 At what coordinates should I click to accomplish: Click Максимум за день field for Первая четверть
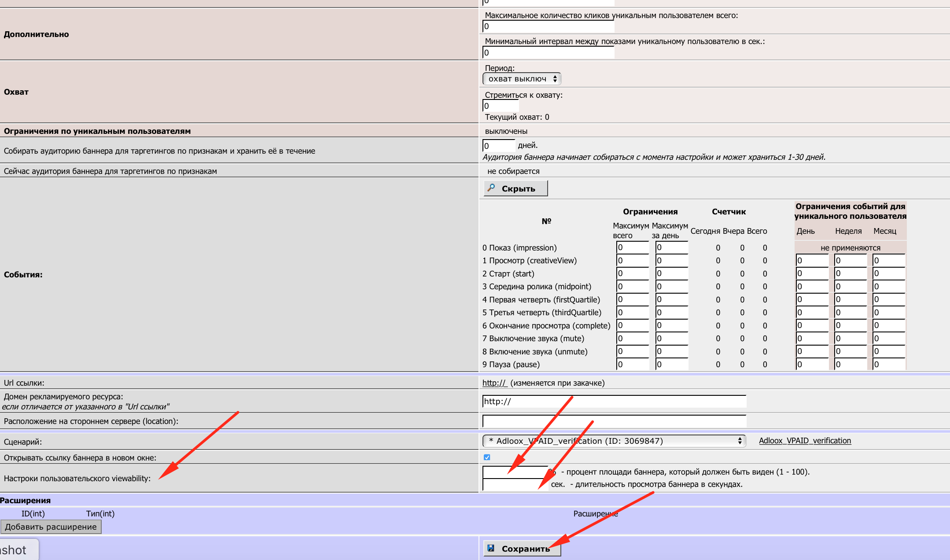(x=672, y=299)
